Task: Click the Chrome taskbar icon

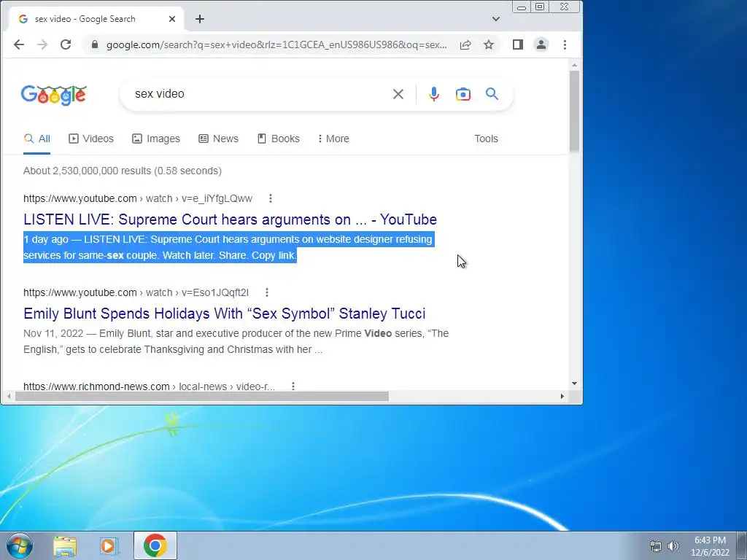Action: (x=155, y=545)
